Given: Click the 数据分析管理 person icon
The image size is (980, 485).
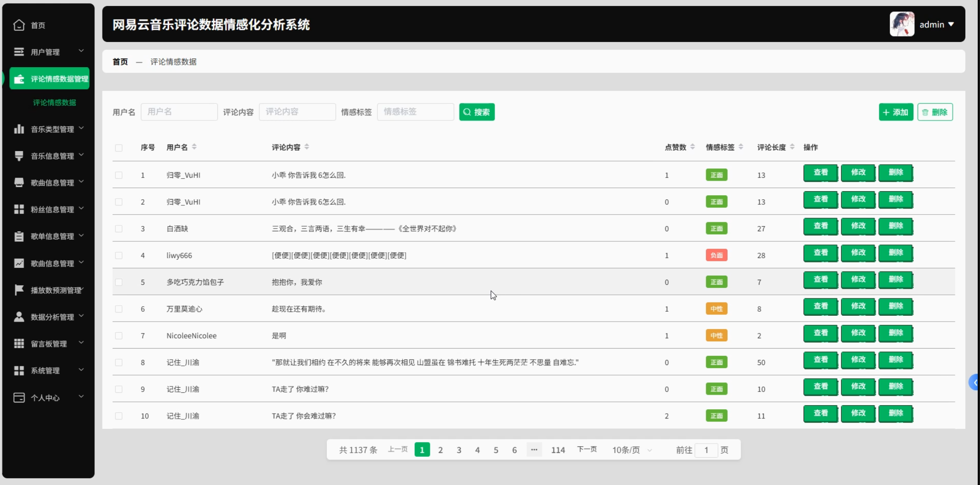Looking at the screenshot, I should coord(19,317).
